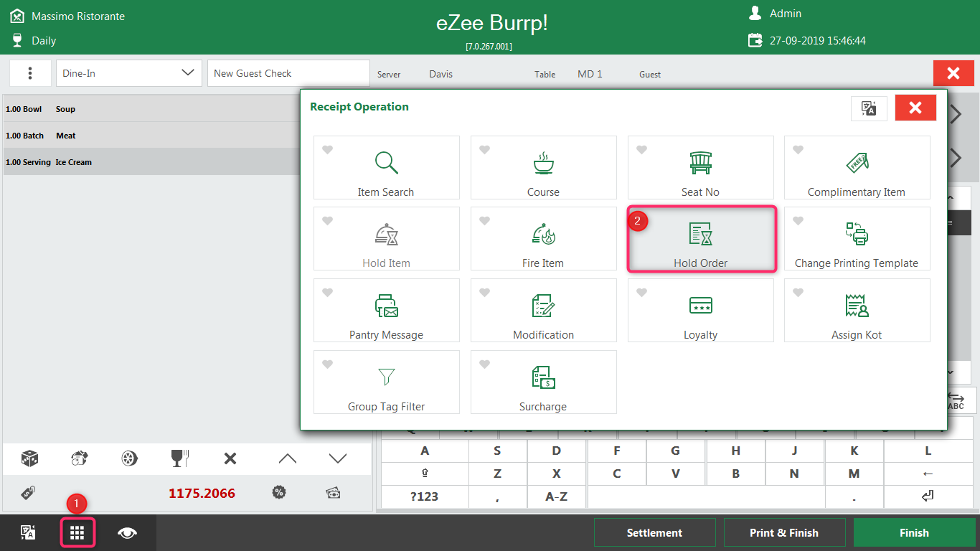Tap the keyboard return key
Viewport: 980px width, 551px height.
coord(928,496)
